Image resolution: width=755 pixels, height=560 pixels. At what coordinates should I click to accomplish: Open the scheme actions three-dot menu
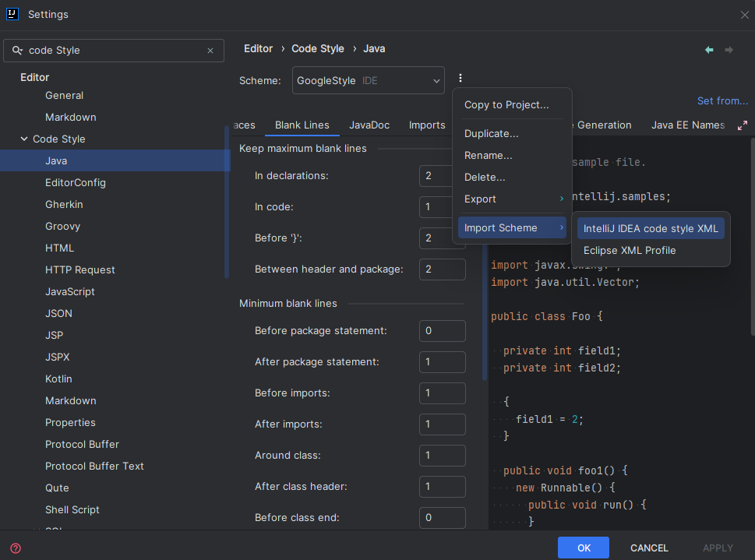[460, 78]
